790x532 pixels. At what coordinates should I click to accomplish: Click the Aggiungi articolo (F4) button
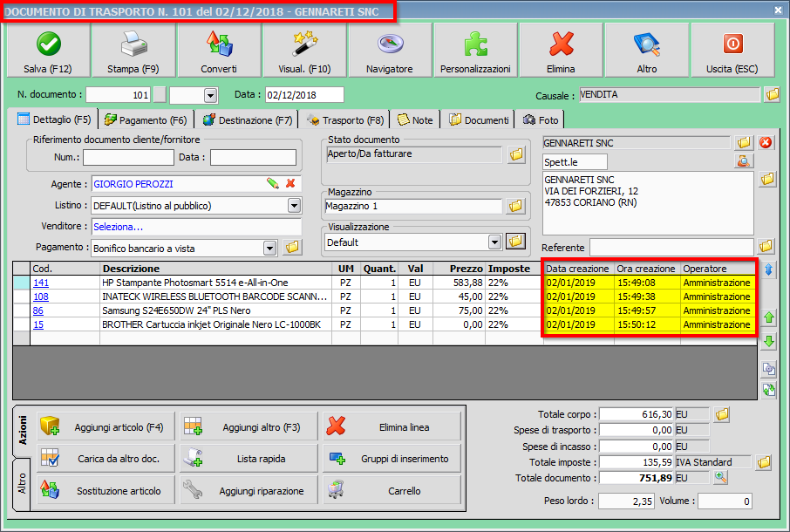(106, 427)
